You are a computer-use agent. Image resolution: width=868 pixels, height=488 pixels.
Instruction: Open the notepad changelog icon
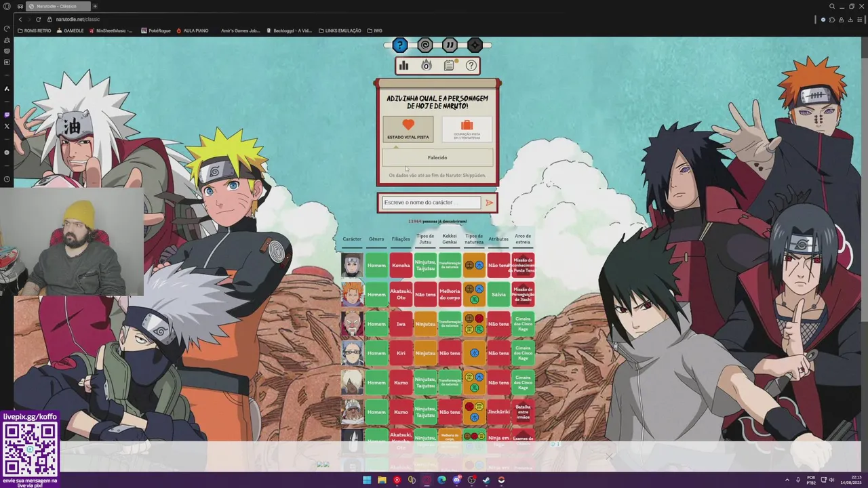pos(449,66)
